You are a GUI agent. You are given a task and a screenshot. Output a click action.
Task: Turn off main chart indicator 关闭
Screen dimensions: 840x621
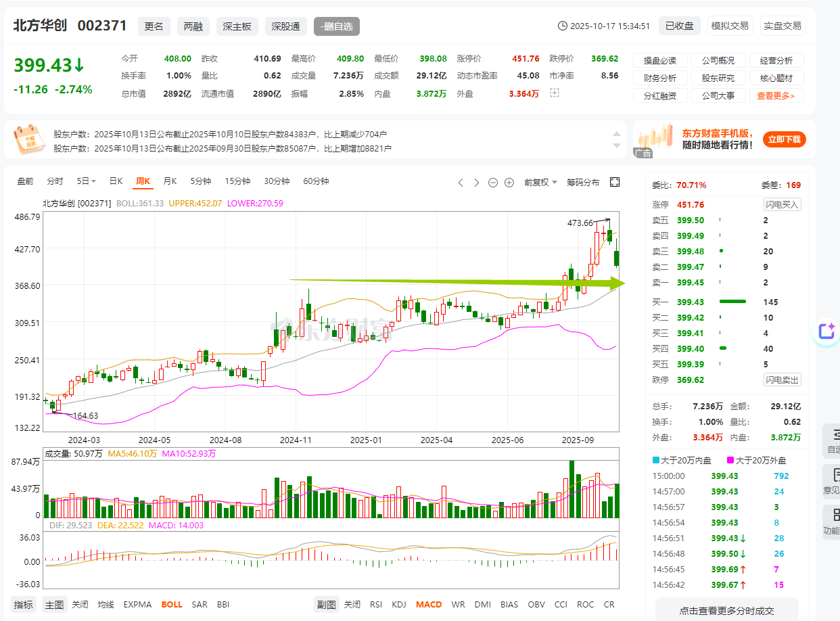tap(80, 604)
